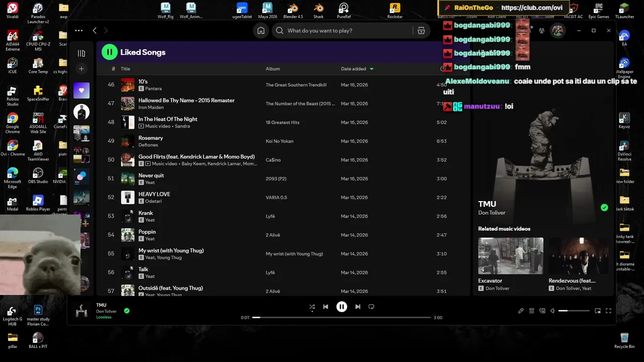
Task: Open Blender 4.5 desktop icon
Action: (x=293, y=11)
